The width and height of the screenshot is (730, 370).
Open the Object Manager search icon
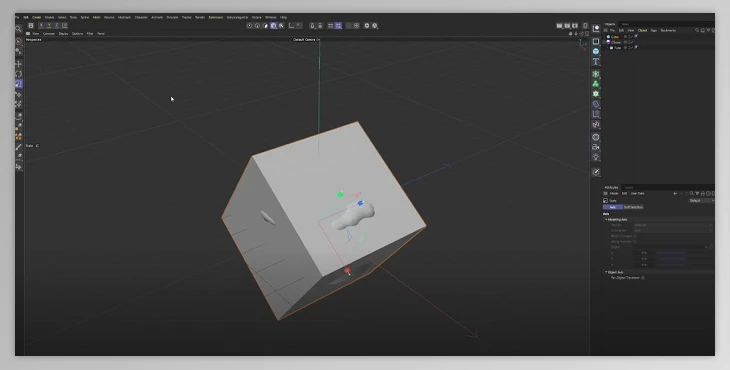pyautogui.click(x=697, y=30)
